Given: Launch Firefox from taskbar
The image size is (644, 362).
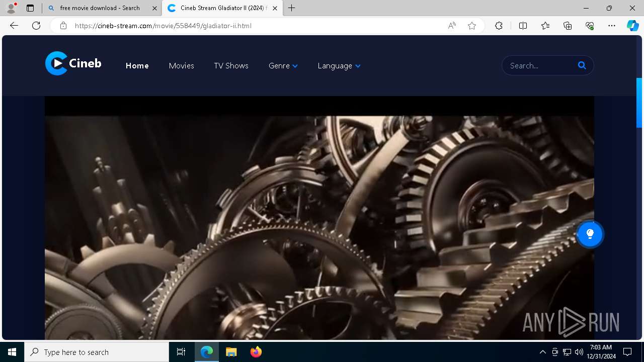Looking at the screenshot, I should [256, 352].
